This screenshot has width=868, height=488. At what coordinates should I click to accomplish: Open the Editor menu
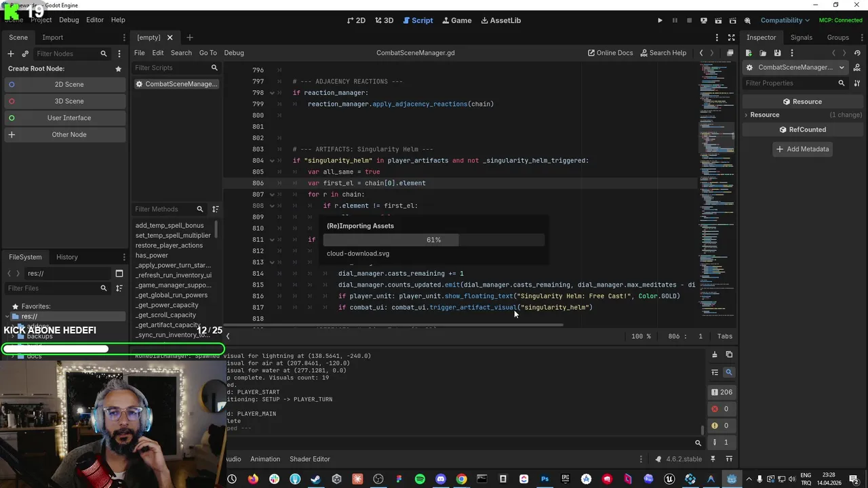(x=95, y=20)
